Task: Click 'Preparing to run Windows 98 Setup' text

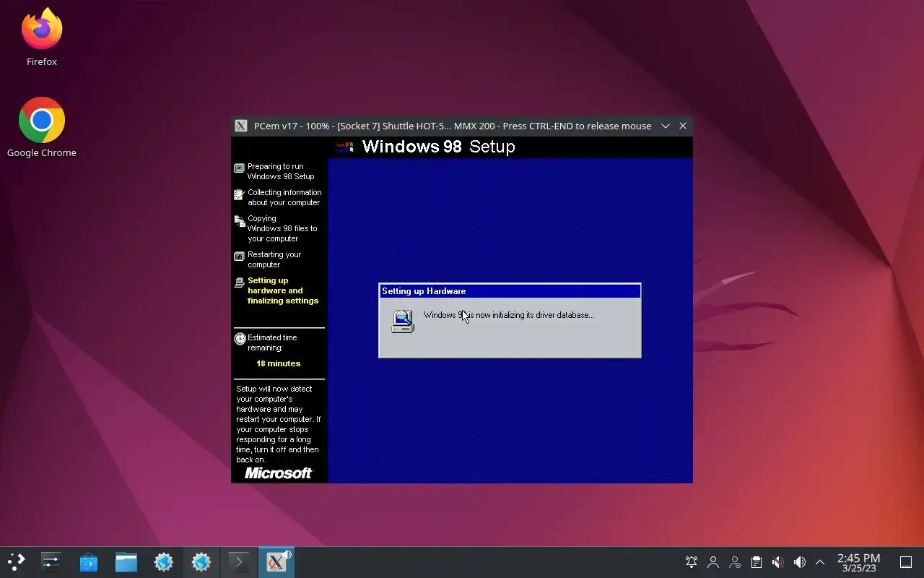Action: [281, 171]
